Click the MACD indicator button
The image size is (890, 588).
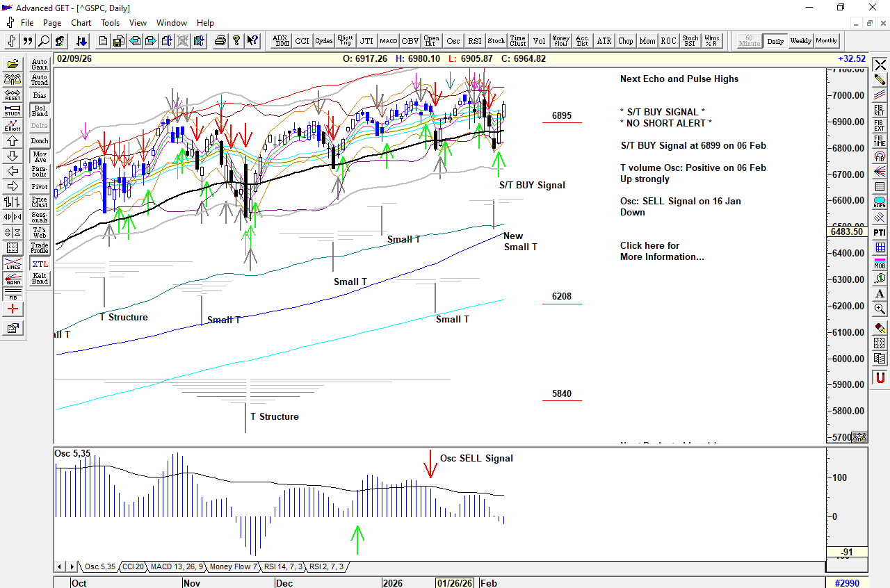tap(388, 41)
